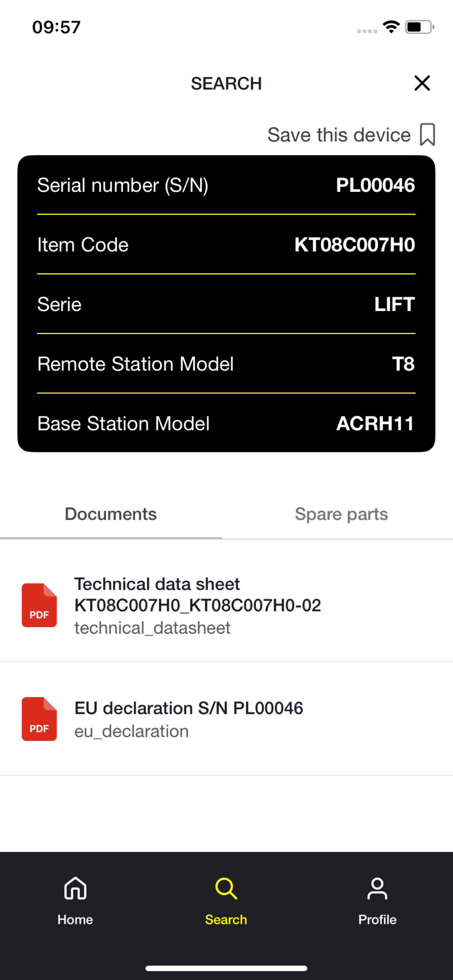Switch to the Spare parts tab

[x=341, y=514]
